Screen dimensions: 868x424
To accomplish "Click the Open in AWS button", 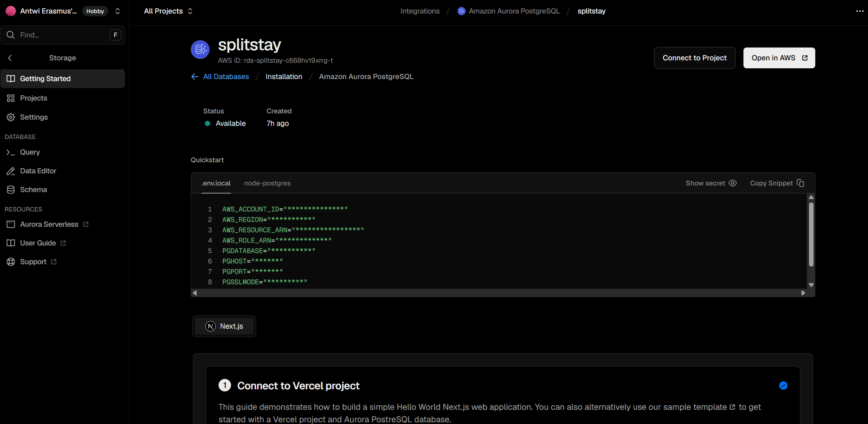I will coord(779,58).
